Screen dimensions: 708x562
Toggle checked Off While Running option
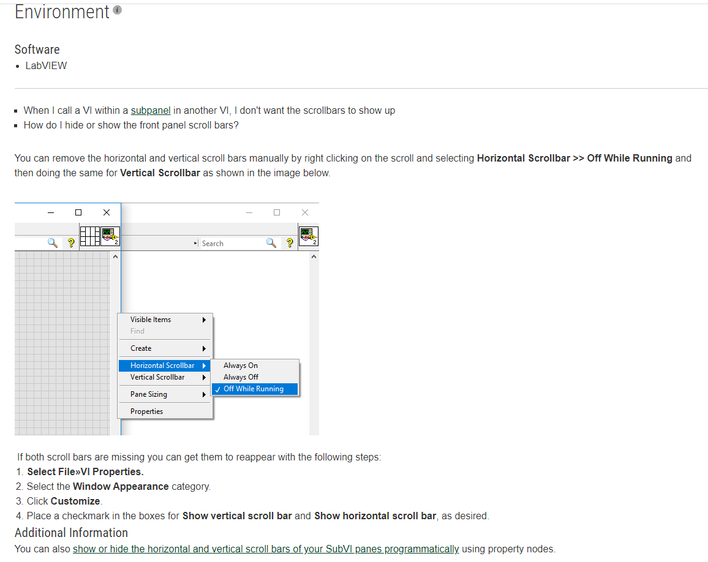pyautogui.click(x=255, y=389)
